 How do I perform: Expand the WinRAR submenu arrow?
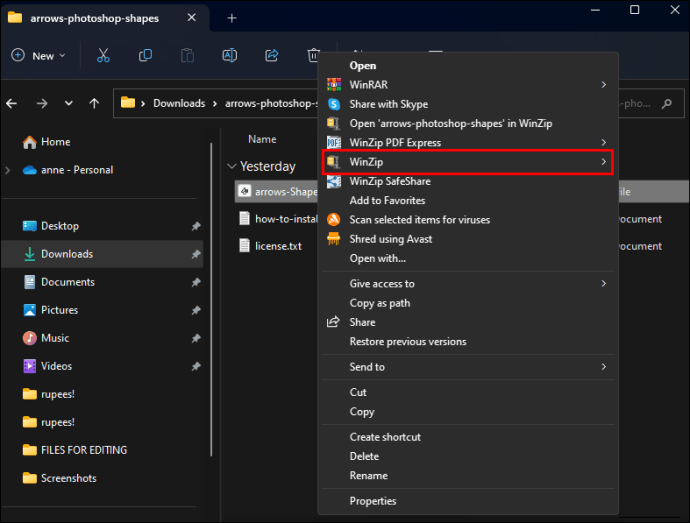coord(603,85)
